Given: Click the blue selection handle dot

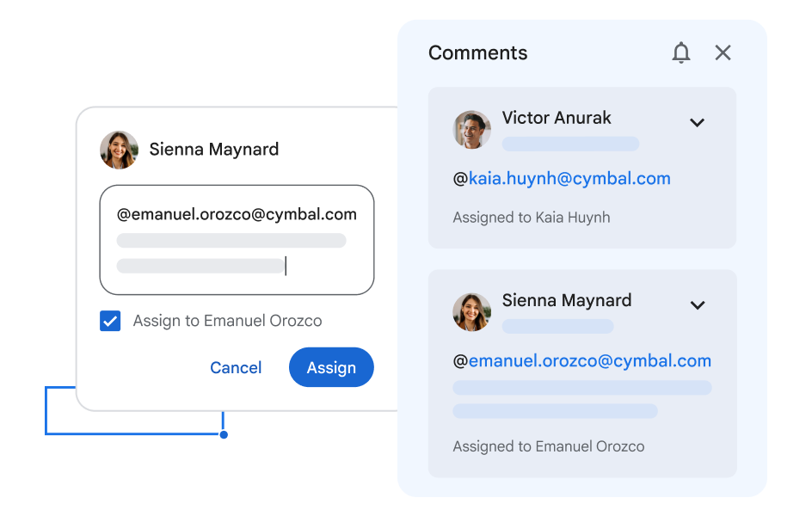Looking at the screenshot, I should pos(224,435).
